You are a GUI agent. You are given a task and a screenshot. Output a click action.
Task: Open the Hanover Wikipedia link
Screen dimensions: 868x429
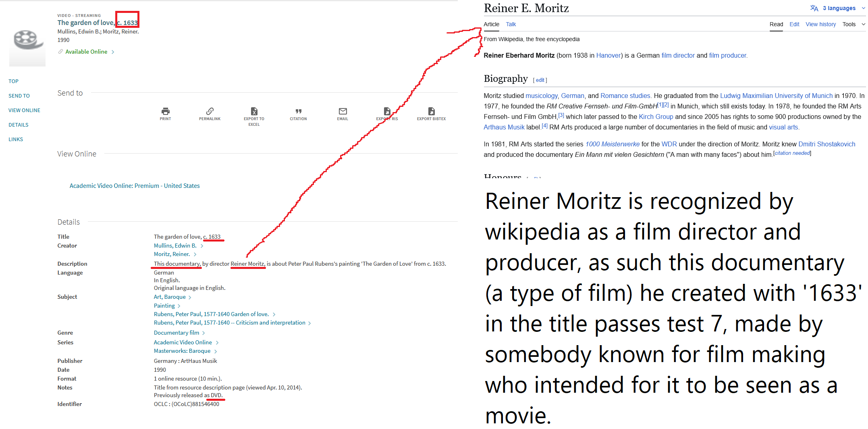point(608,55)
